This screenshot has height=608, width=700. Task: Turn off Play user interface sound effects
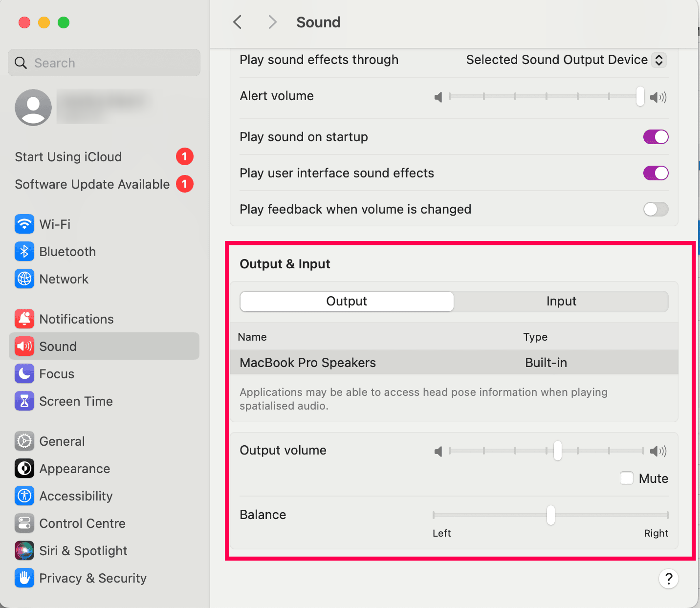click(656, 173)
